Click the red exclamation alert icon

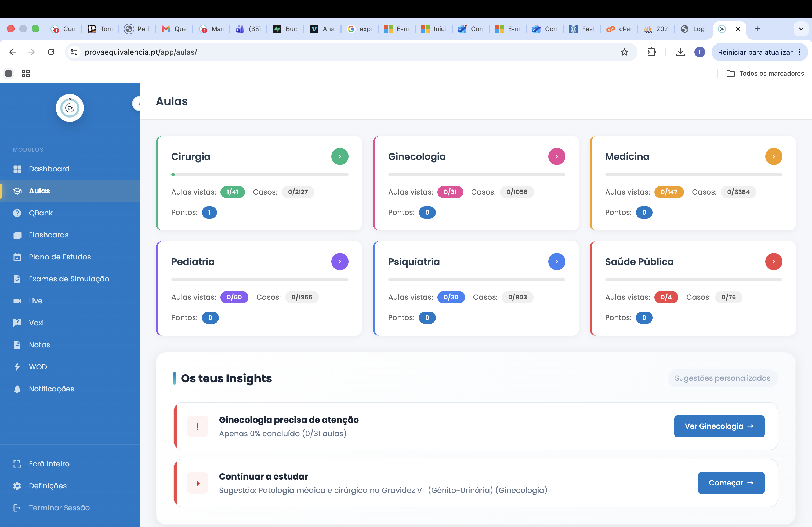(x=198, y=426)
